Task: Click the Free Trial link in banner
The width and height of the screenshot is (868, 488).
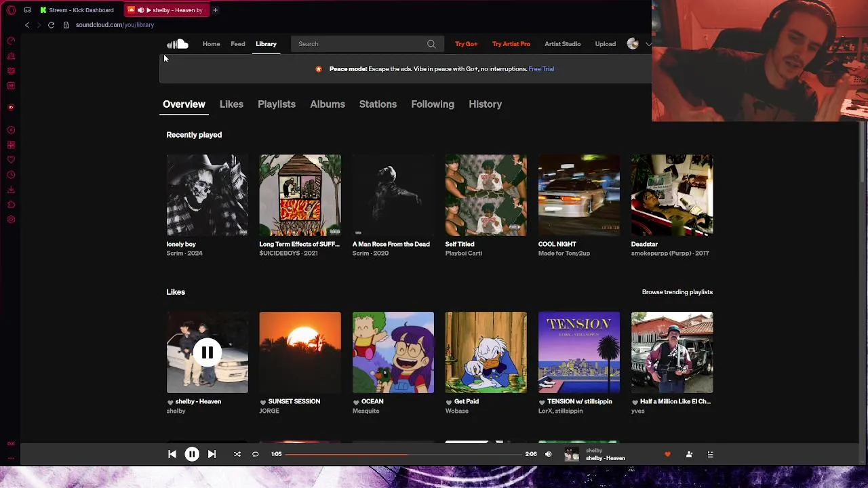Action: point(541,69)
